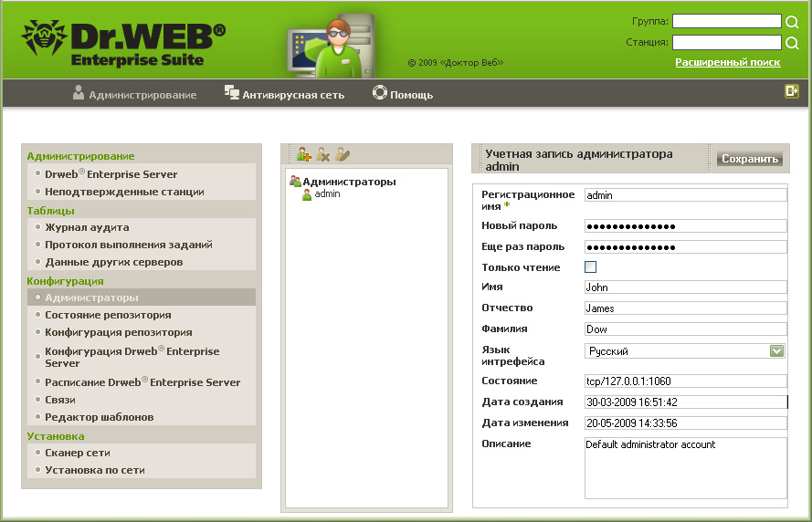Select the Администраторы tree node
Viewport: 812px width, 522px height.
coord(350,182)
